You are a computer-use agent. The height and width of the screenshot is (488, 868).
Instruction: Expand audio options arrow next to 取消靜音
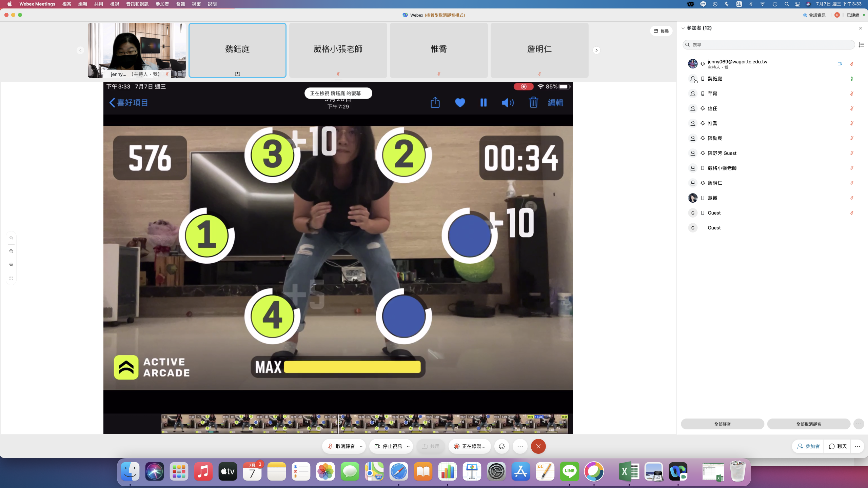coord(361,446)
